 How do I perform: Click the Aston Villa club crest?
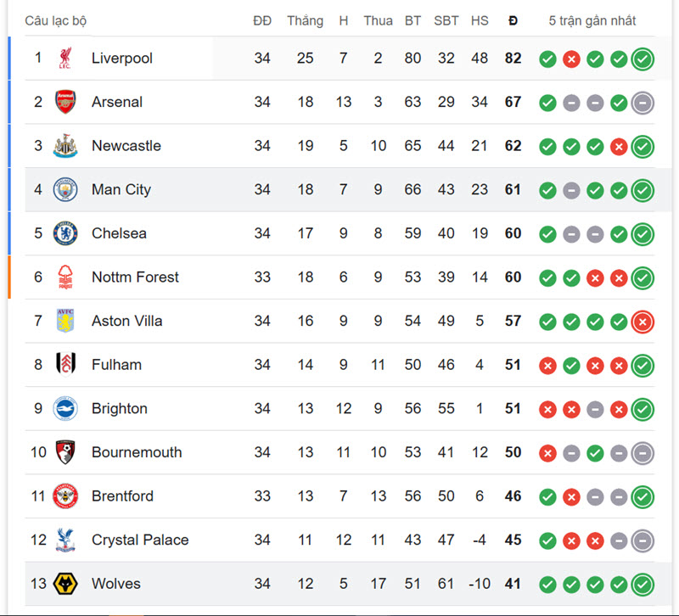65,321
